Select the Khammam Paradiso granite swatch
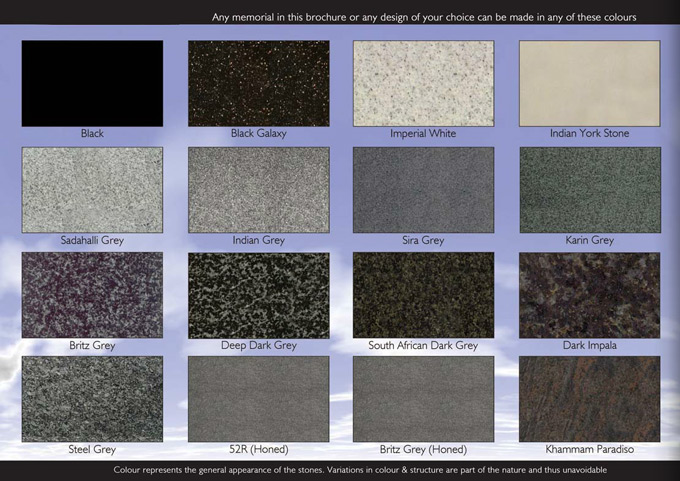The image size is (680, 481). [590, 399]
